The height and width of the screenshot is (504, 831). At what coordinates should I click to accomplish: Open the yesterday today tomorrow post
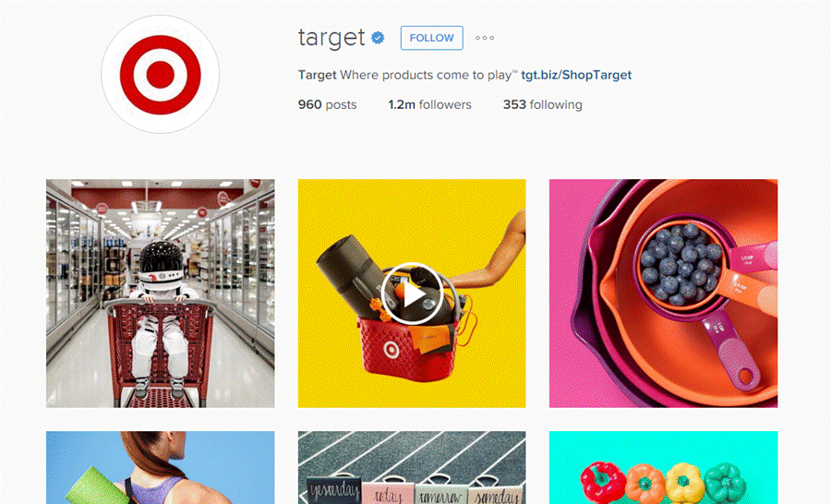[412, 467]
